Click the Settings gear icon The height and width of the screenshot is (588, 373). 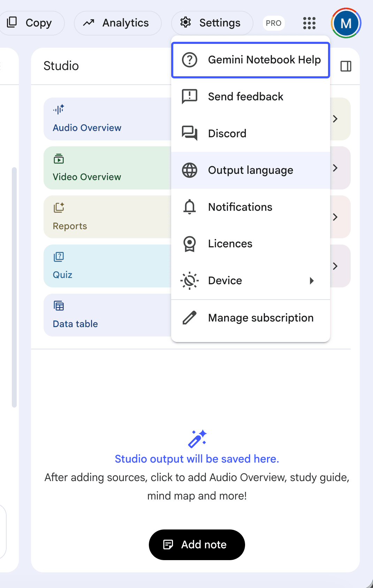[x=185, y=22]
